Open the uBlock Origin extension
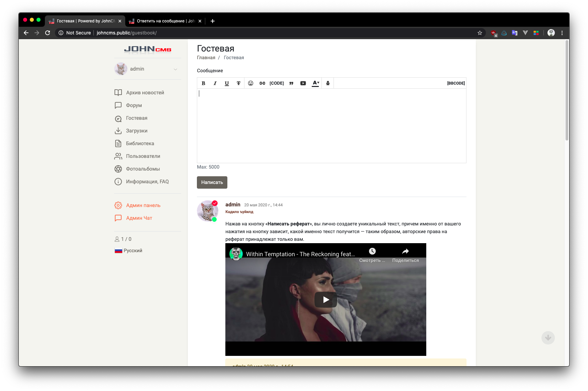 click(494, 33)
